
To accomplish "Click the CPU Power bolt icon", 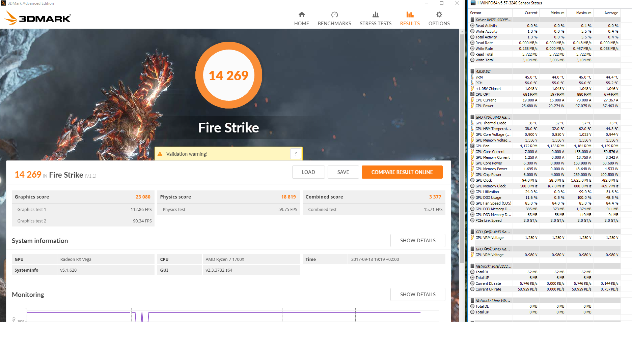I will [x=472, y=106].
